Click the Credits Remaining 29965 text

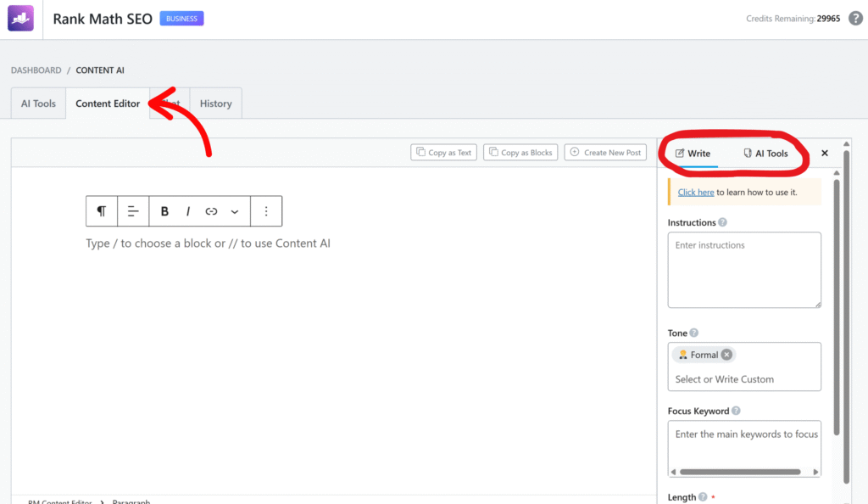pos(793,19)
